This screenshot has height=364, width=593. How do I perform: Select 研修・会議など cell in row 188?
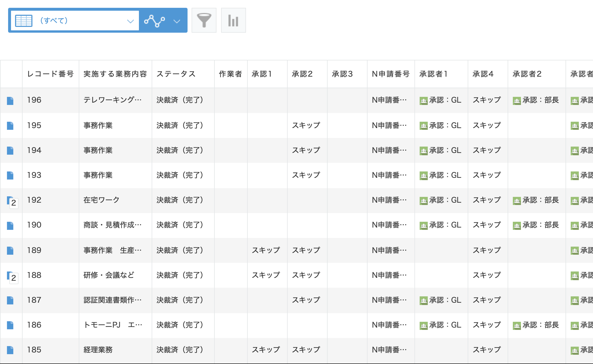pos(115,275)
